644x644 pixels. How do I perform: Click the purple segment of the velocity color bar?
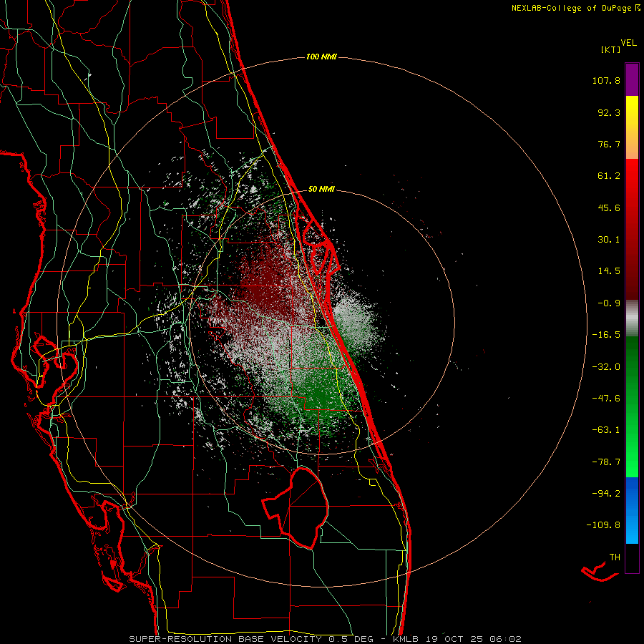point(632,79)
